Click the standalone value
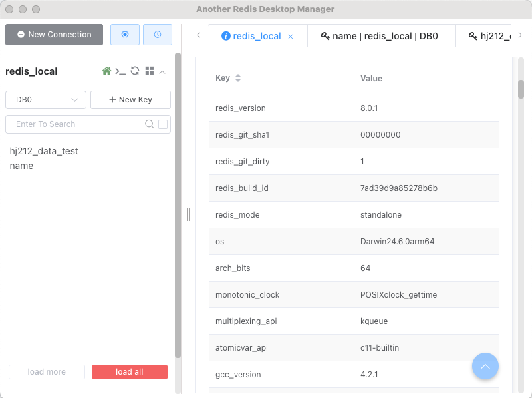The height and width of the screenshot is (398, 532). tap(380, 214)
